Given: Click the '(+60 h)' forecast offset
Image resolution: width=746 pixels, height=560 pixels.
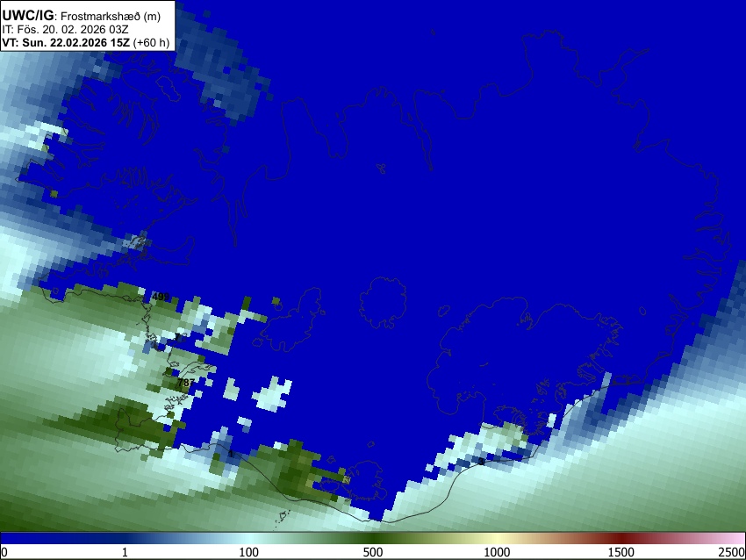Looking at the screenshot, I should click(151, 42).
